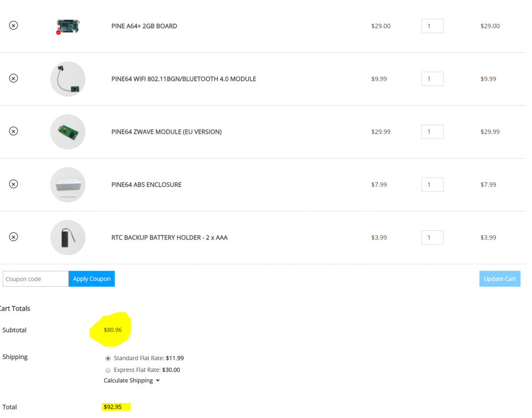Open the RTC battery holder product image
This screenshot has width=532, height=418.
(x=68, y=237)
